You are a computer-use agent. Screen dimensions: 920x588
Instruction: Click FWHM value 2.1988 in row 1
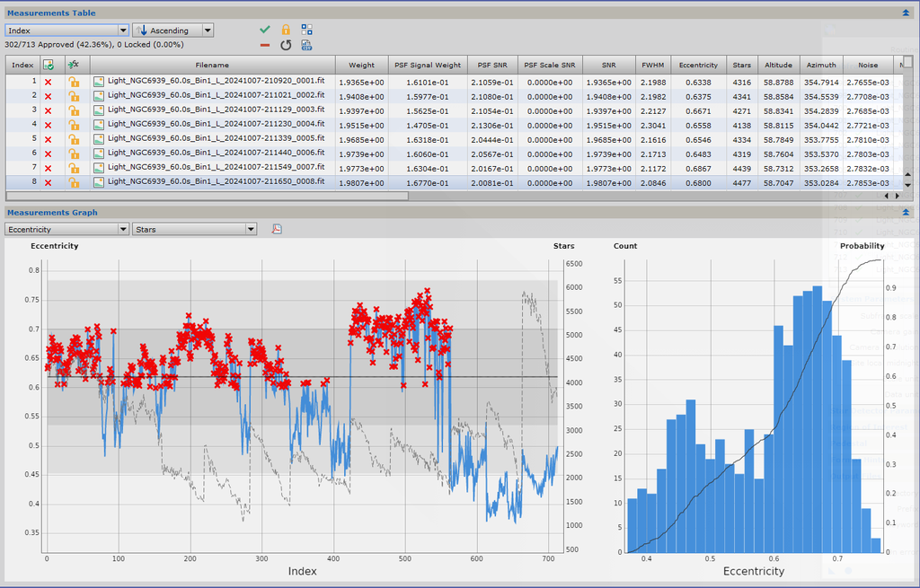click(653, 83)
